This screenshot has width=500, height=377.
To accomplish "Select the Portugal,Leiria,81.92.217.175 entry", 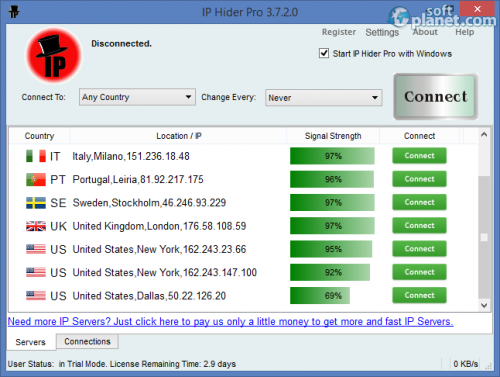I will 138,180.
